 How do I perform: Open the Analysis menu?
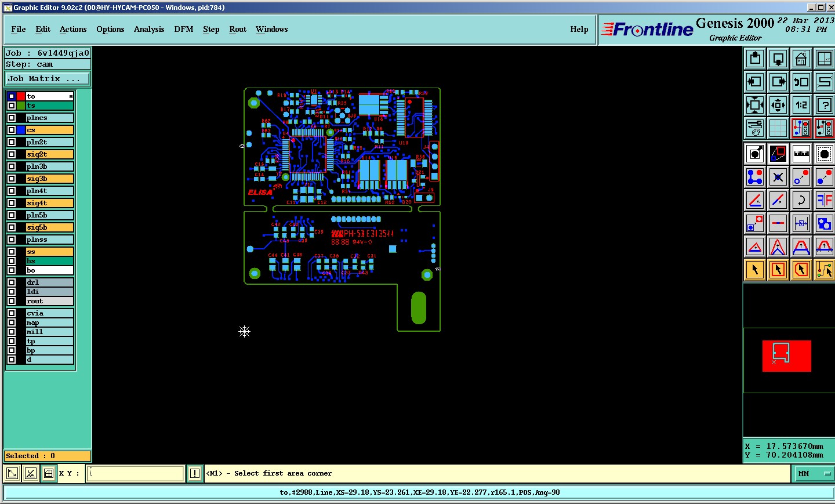pyautogui.click(x=149, y=29)
